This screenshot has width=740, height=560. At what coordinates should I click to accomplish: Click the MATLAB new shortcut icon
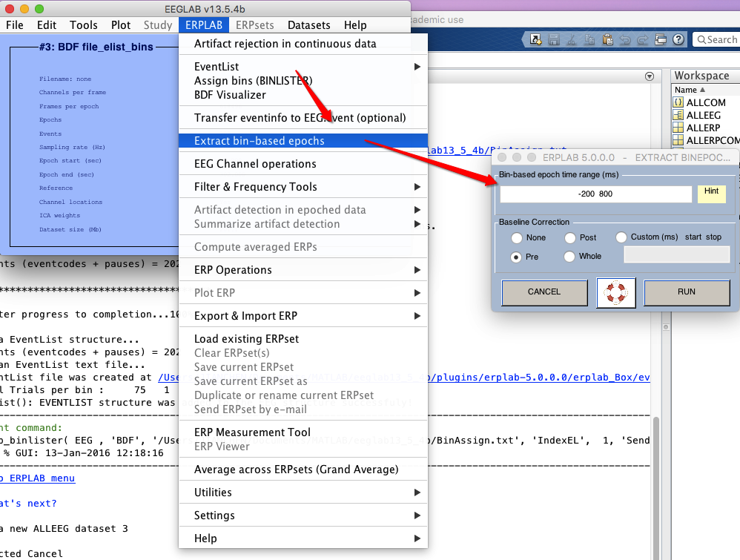(535, 39)
